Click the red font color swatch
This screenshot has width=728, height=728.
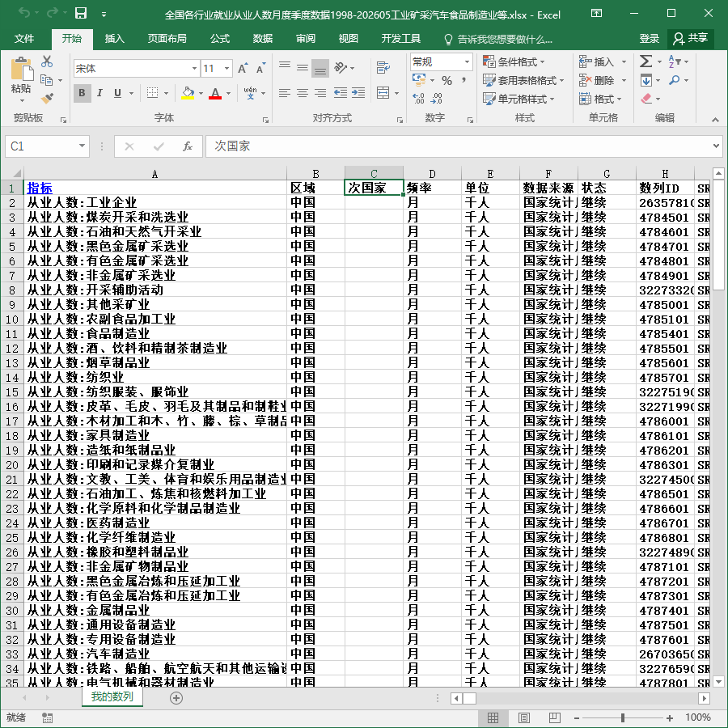click(x=215, y=93)
